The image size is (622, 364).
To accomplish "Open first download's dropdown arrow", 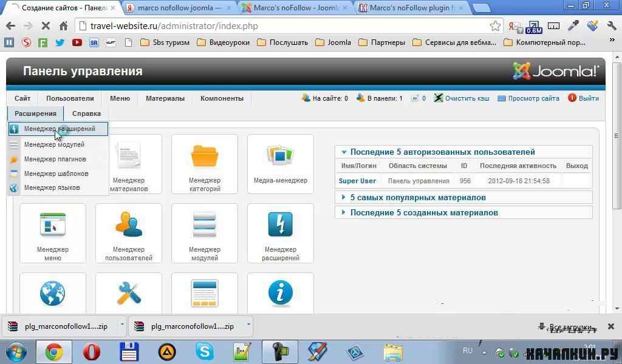I will point(122,324).
